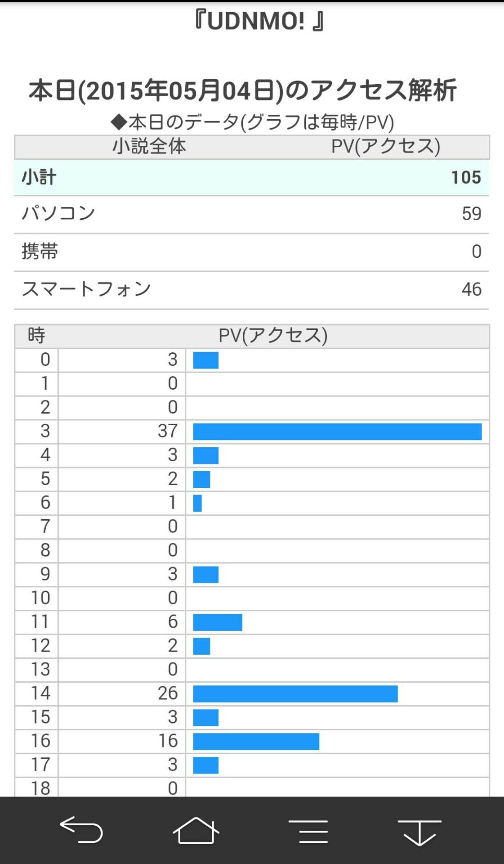Select the hour 18 row
Viewport: 504px width, 864px height.
[x=252, y=788]
